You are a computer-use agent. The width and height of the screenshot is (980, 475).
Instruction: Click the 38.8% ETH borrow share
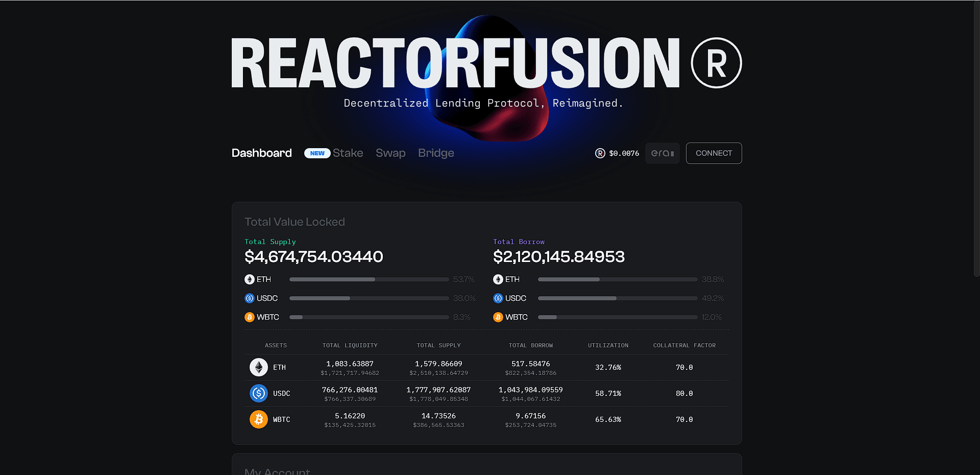pyautogui.click(x=713, y=279)
